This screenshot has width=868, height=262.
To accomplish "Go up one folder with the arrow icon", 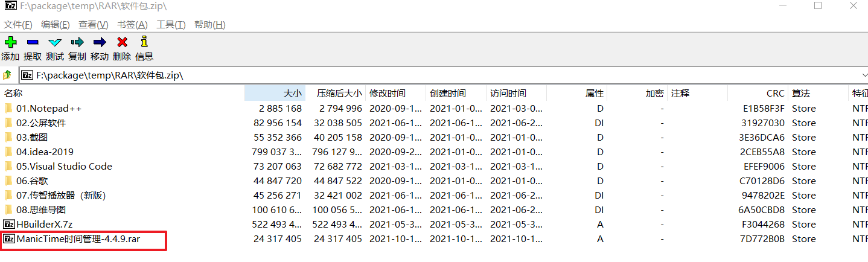I will point(7,75).
